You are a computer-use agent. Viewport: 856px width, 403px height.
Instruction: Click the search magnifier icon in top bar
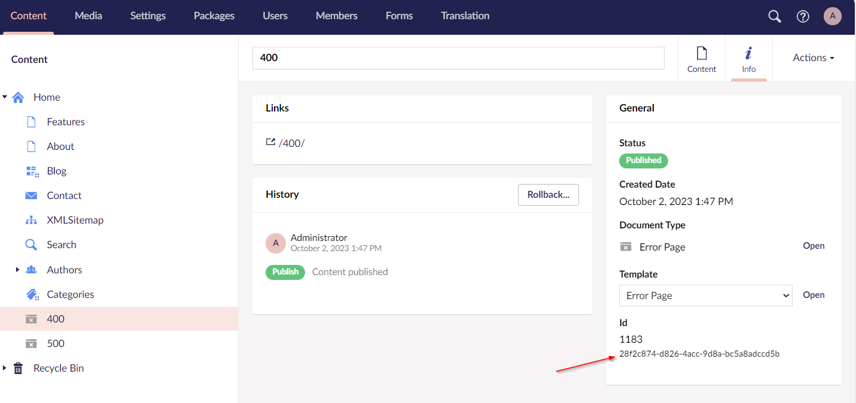pos(774,16)
